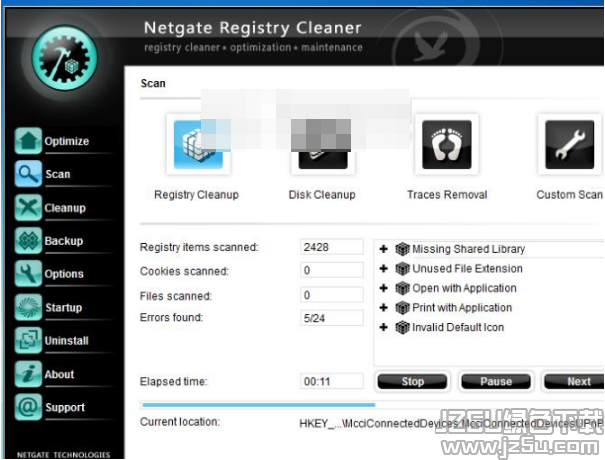Click the Optimize house icon in sidebar
Image resolution: width=605 pixels, height=460 pixels.
[28, 140]
